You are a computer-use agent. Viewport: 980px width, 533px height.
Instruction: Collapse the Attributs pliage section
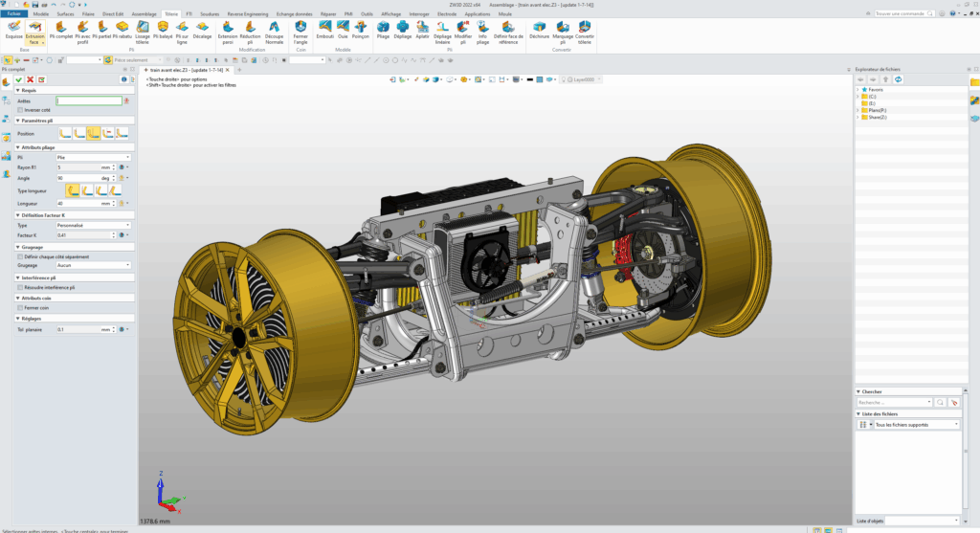point(18,147)
